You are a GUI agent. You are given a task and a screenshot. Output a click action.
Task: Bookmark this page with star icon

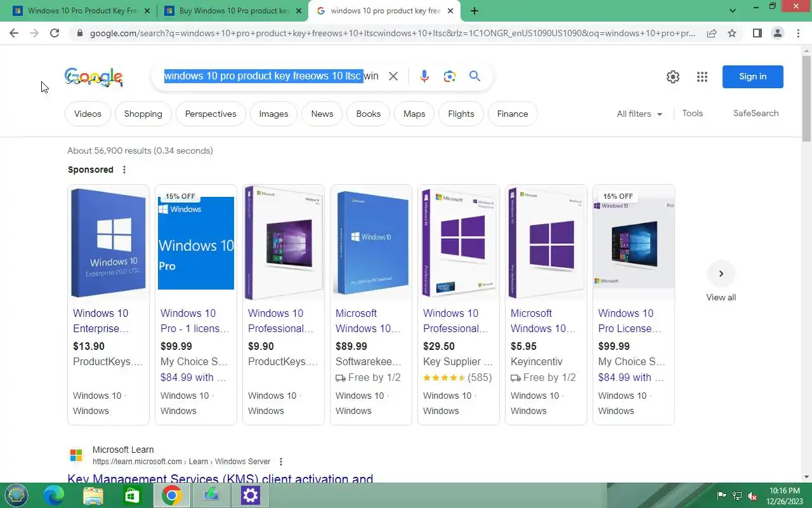[732, 33]
